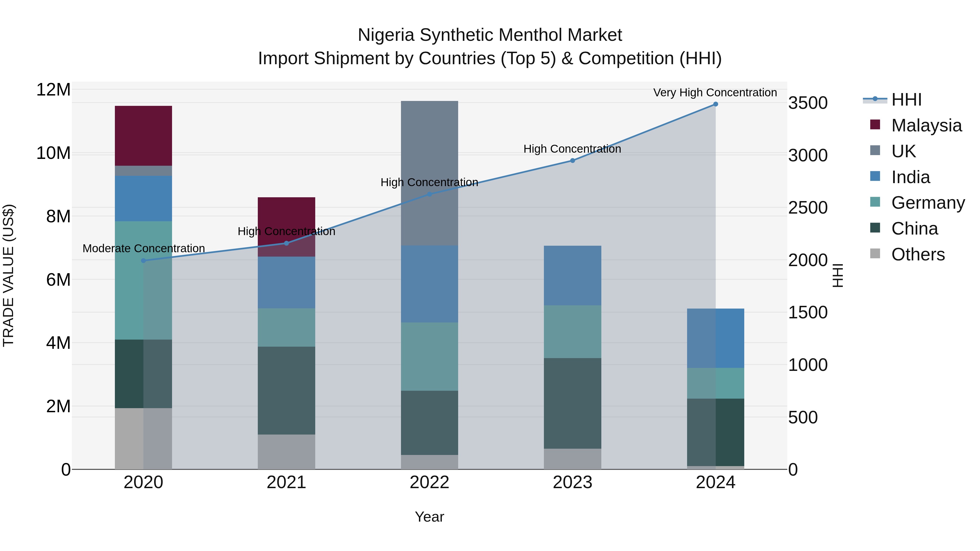980x551 pixels.
Task: Select India segment in 2023 bar
Action: click(572, 276)
